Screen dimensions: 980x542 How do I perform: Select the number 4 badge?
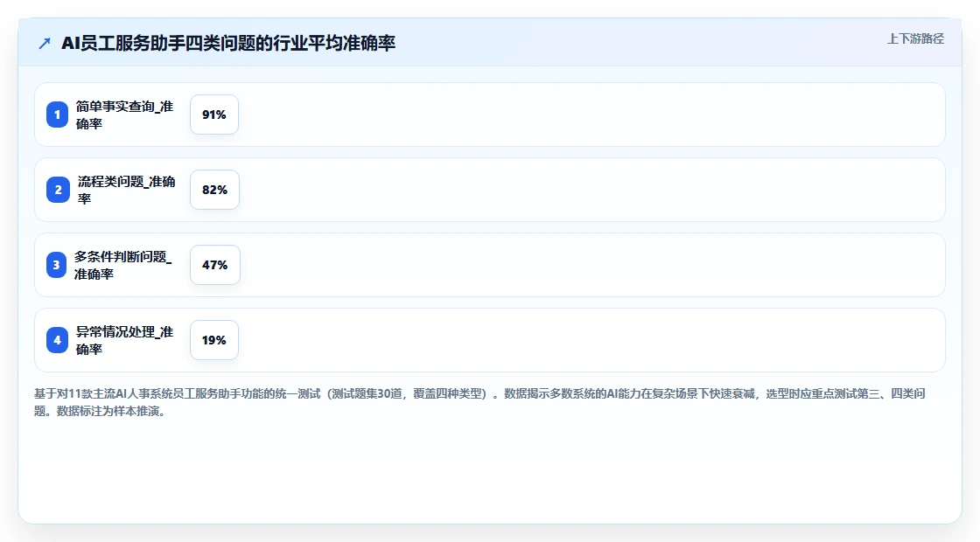tap(58, 340)
